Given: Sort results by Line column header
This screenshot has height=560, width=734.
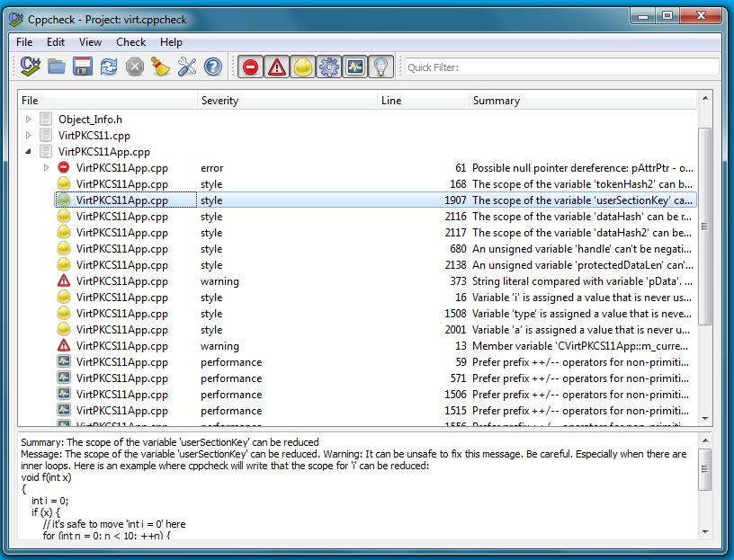Looking at the screenshot, I should (423, 101).
